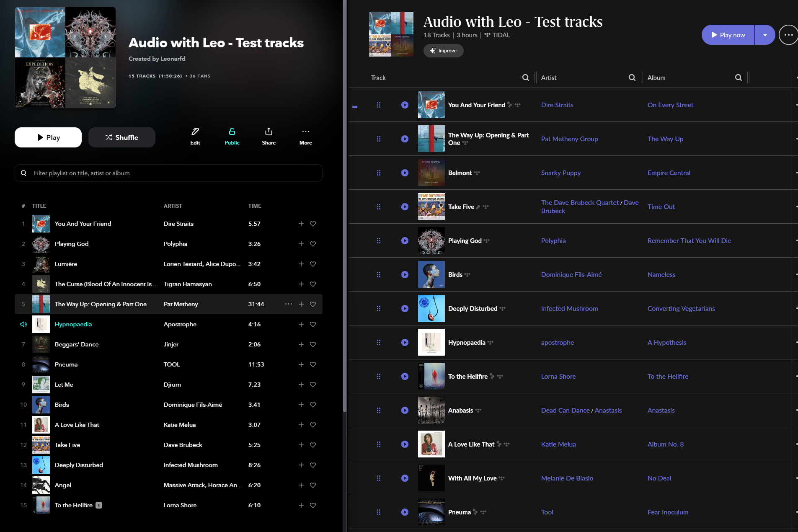Play Belmont with its play circle

405,173
